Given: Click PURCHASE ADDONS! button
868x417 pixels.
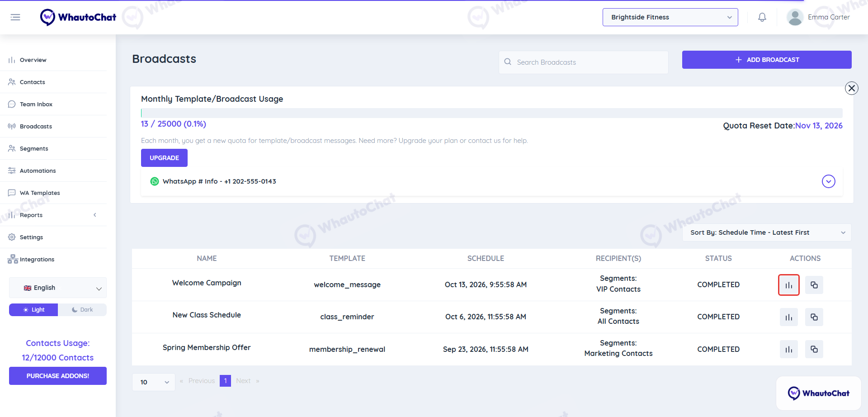Looking at the screenshot, I should [x=58, y=376].
